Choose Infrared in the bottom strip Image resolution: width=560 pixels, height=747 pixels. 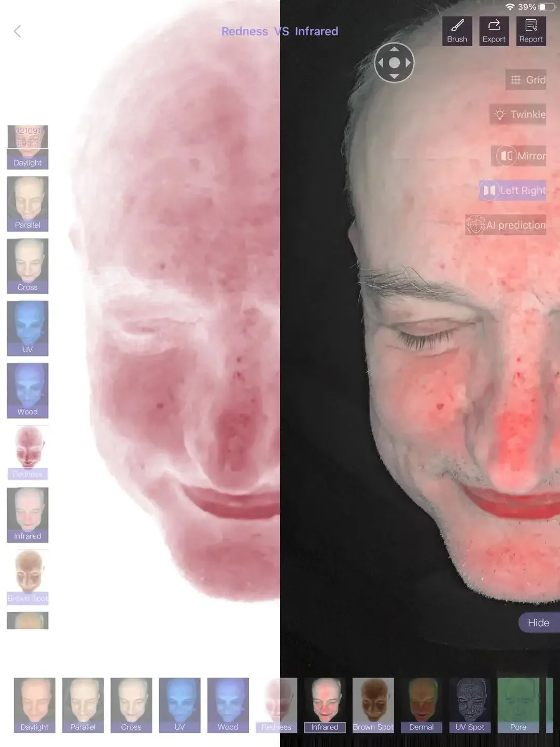[325, 705]
